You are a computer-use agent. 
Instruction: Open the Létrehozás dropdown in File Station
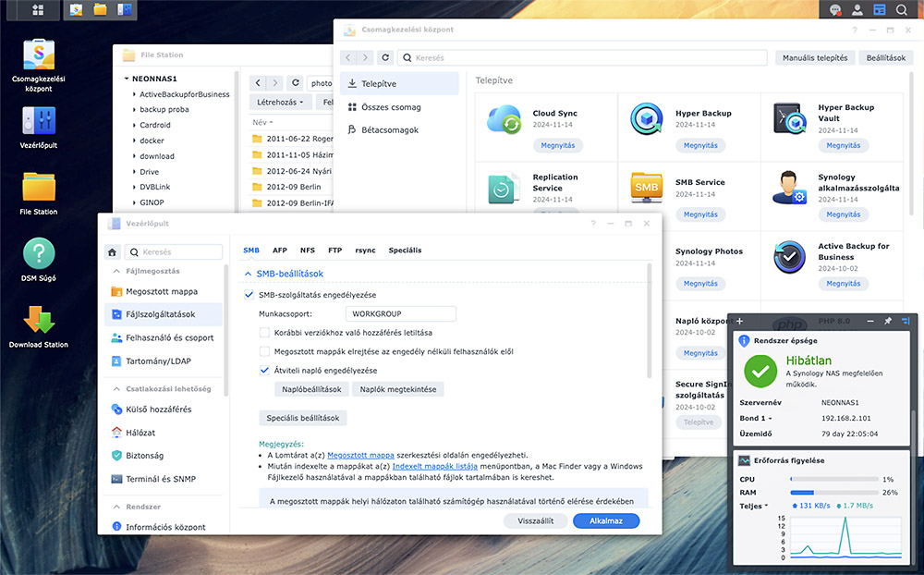click(x=280, y=103)
